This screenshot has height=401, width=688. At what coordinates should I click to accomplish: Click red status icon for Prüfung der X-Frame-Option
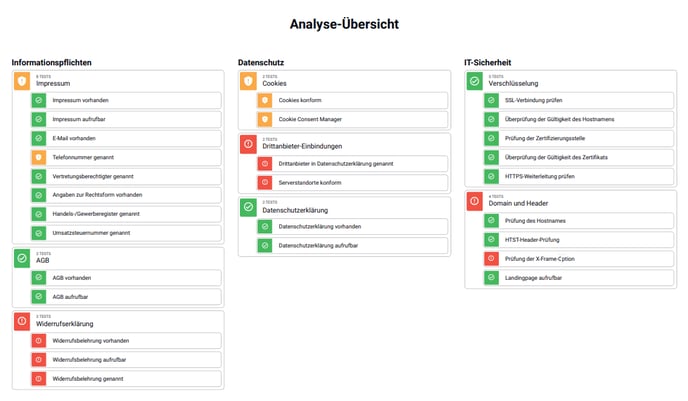point(491,259)
